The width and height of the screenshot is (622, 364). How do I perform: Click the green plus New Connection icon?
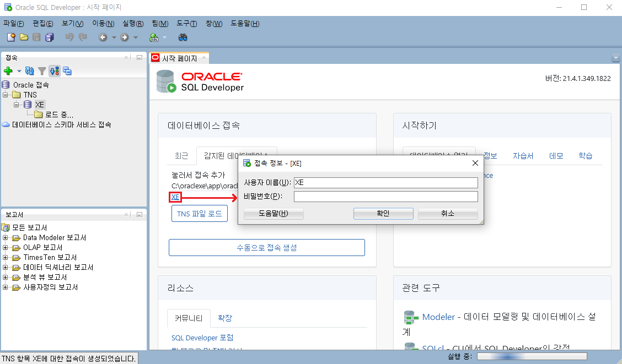click(x=8, y=71)
